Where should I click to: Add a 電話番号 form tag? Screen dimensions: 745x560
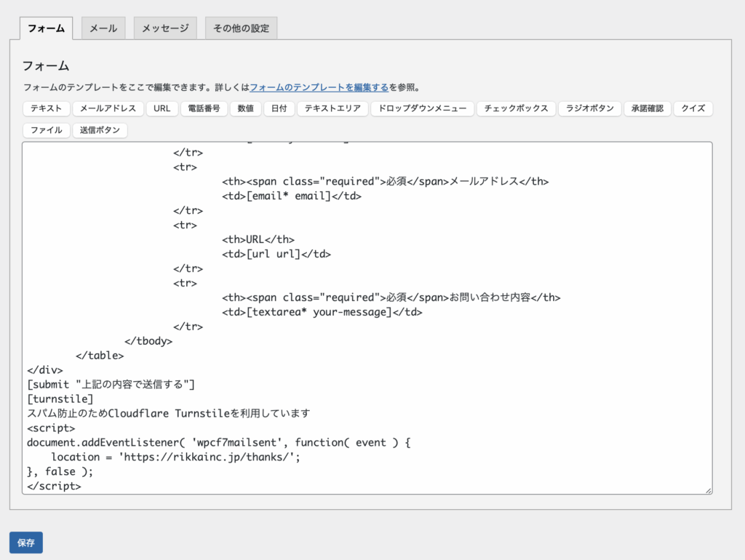[x=204, y=108]
